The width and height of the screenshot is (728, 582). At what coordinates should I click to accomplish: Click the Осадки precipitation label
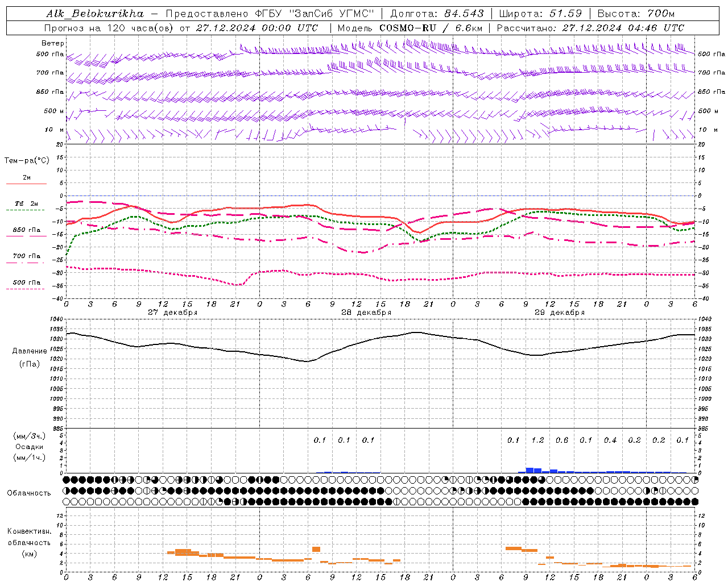[30, 447]
